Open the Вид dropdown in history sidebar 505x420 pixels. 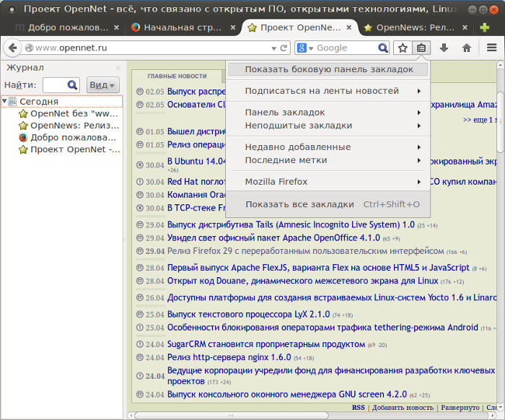102,84
